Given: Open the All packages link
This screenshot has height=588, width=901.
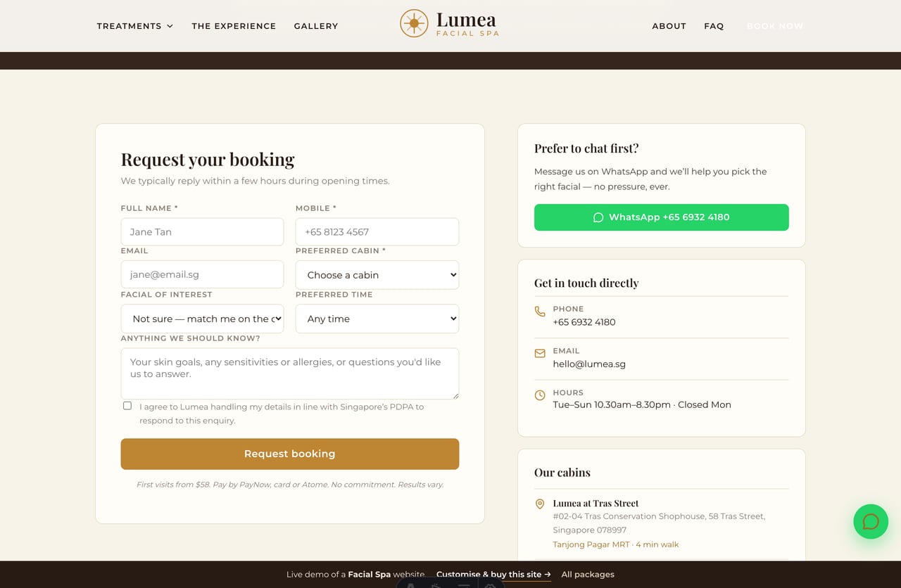Looking at the screenshot, I should (x=588, y=574).
